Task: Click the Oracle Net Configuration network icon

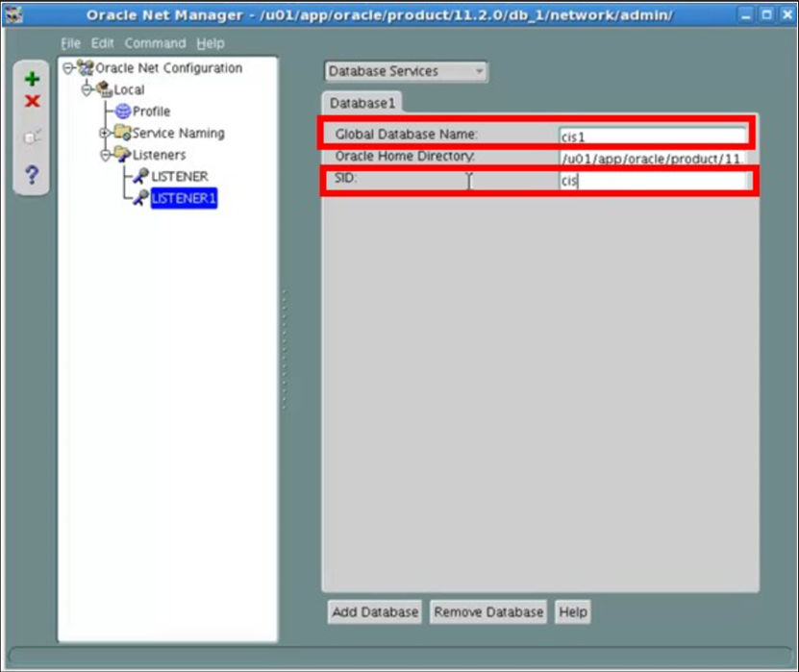Action: (x=86, y=67)
